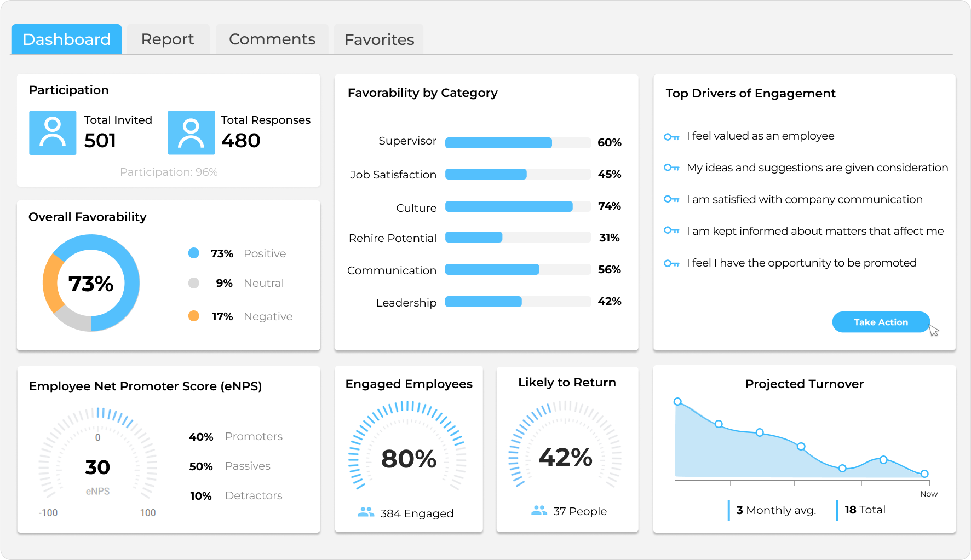971x560 pixels.
Task: Switch to the Comments tab
Action: [x=272, y=39]
